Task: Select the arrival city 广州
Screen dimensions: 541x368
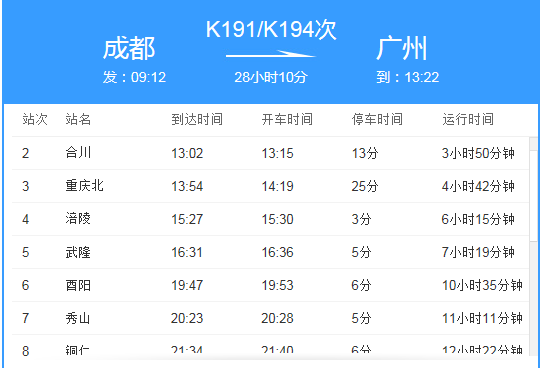Action: (402, 49)
